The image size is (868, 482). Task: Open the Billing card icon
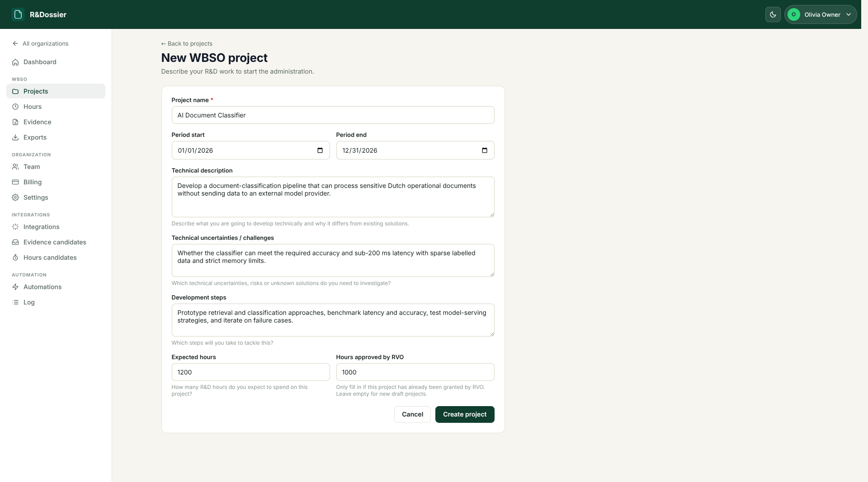(x=15, y=182)
